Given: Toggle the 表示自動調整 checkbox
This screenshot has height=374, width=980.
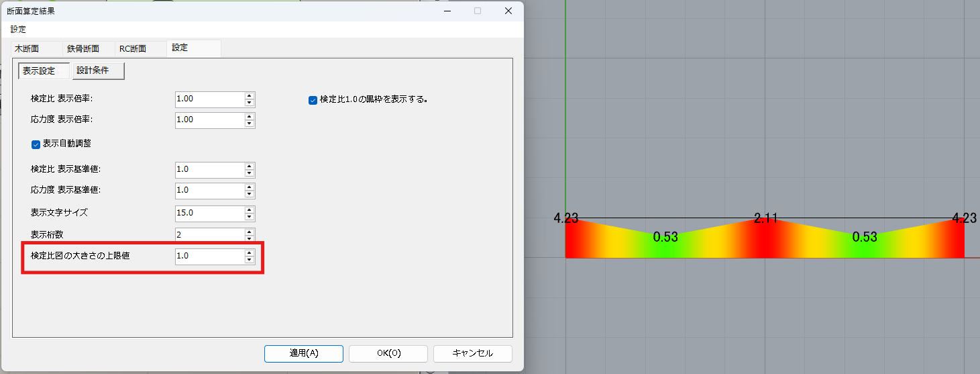Looking at the screenshot, I should pos(36,144).
